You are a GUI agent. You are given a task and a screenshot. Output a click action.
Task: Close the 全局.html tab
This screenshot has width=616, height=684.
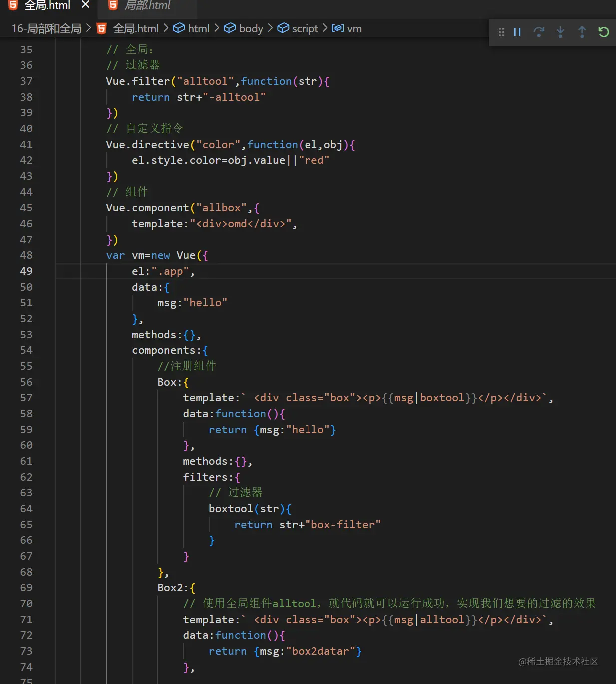85,5
